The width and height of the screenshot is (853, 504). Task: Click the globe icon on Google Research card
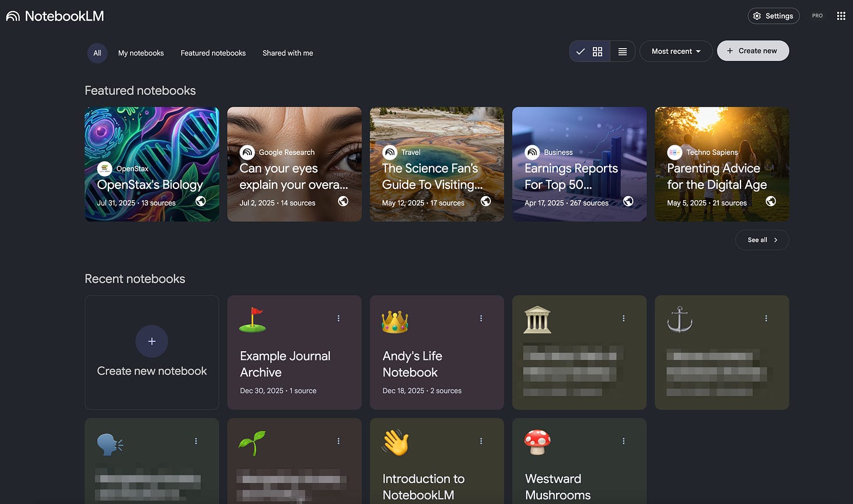click(343, 201)
